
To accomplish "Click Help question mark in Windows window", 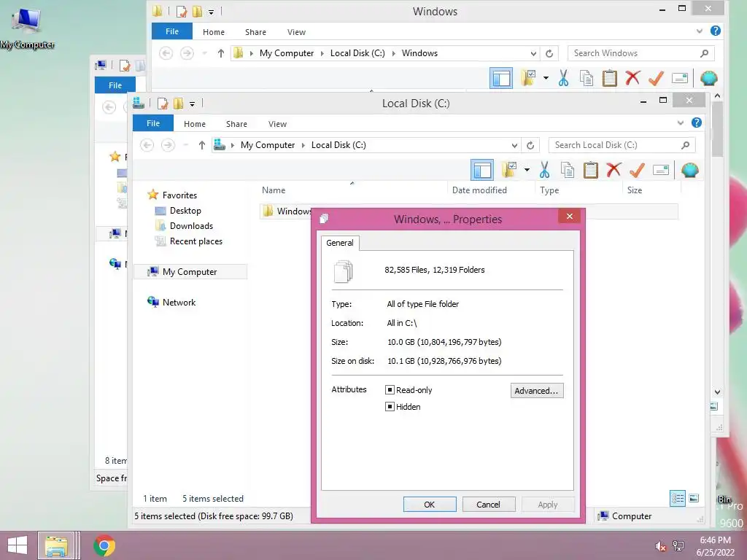I will tap(716, 31).
